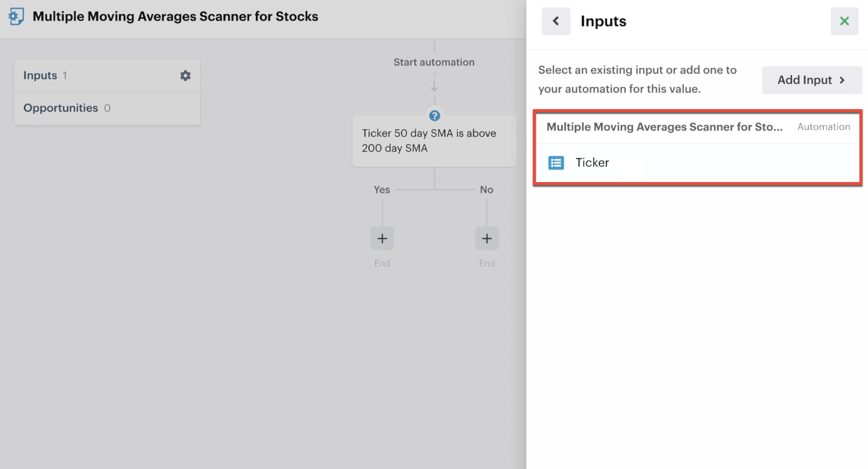Click the Add Input button
Image resolution: width=868 pixels, height=469 pixels.
click(x=812, y=80)
